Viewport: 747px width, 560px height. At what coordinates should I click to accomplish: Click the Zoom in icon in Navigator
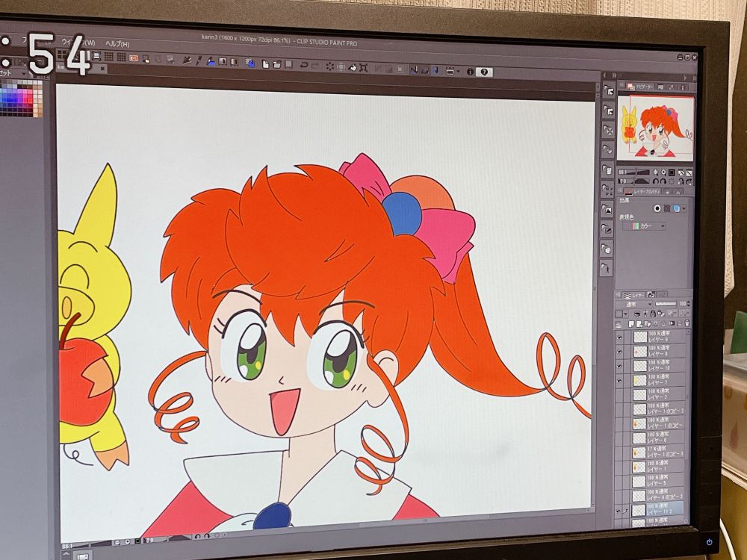pyautogui.click(x=663, y=172)
